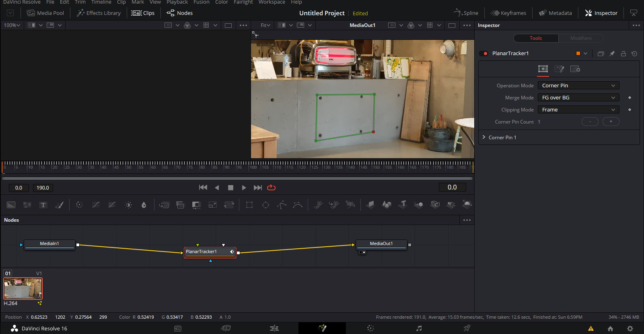Select the clip 01 thumbnail
644x334 pixels.
click(23, 288)
